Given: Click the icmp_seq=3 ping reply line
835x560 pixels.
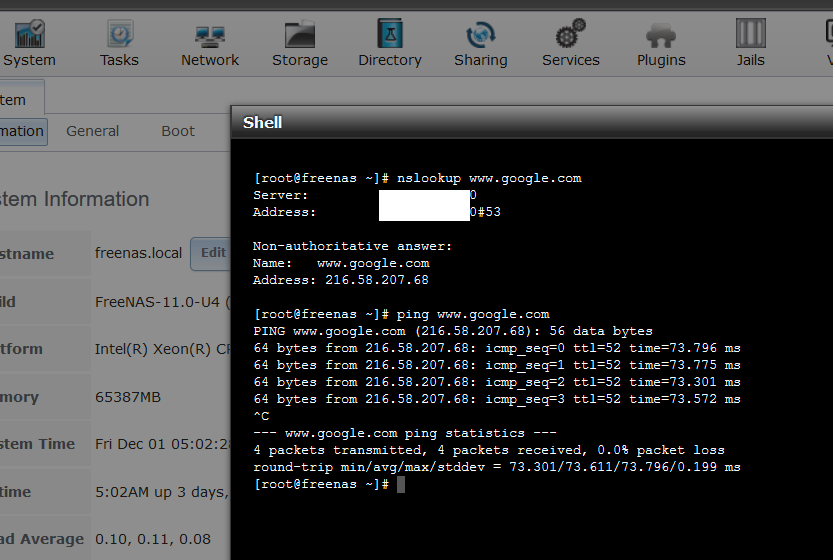Looking at the screenshot, I should (x=497, y=399).
